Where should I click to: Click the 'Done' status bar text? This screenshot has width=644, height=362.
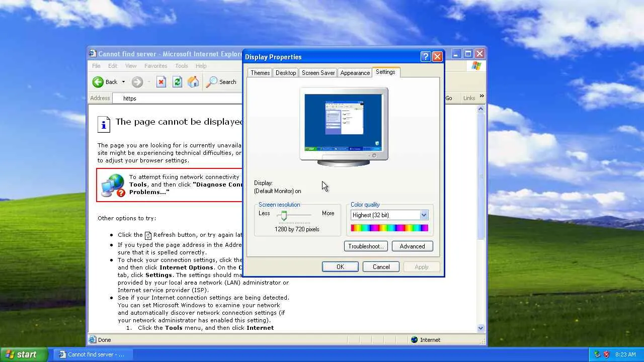105,340
